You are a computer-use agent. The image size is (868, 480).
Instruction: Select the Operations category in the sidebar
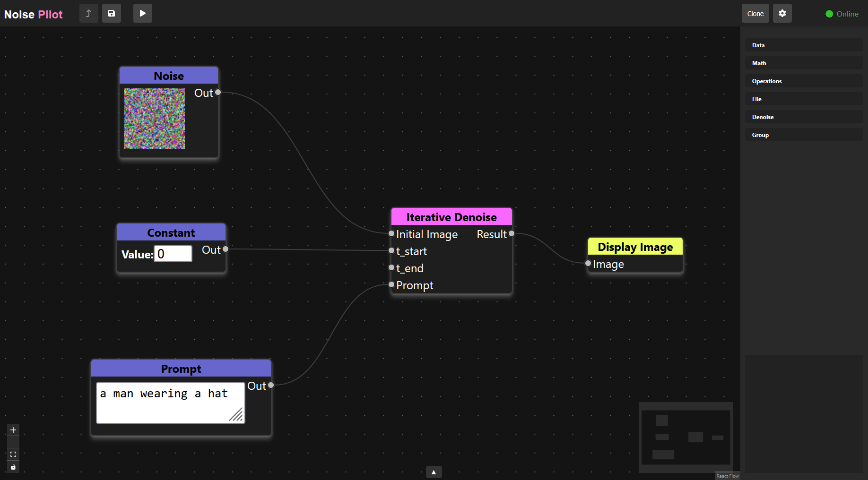point(803,81)
